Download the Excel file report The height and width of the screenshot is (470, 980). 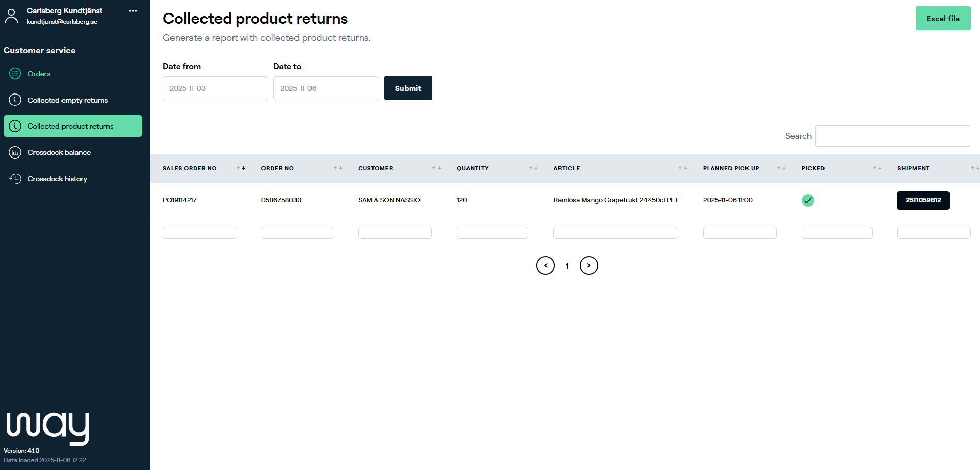click(x=943, y=19)
